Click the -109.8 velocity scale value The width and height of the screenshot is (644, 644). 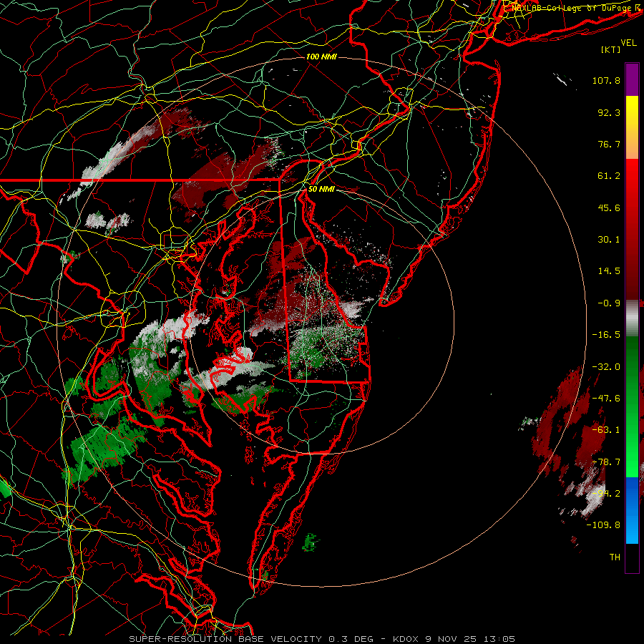click(x=603, y=525)
